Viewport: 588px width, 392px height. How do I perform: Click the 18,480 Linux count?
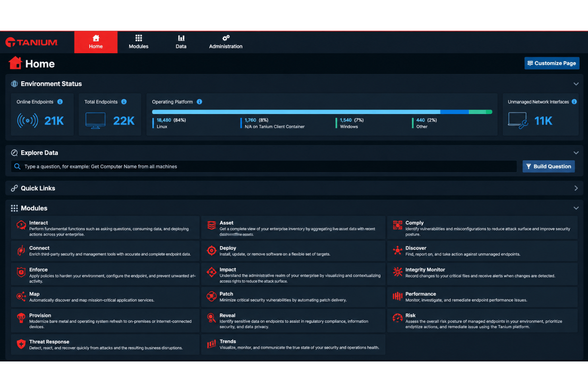[x=164, y=120]
